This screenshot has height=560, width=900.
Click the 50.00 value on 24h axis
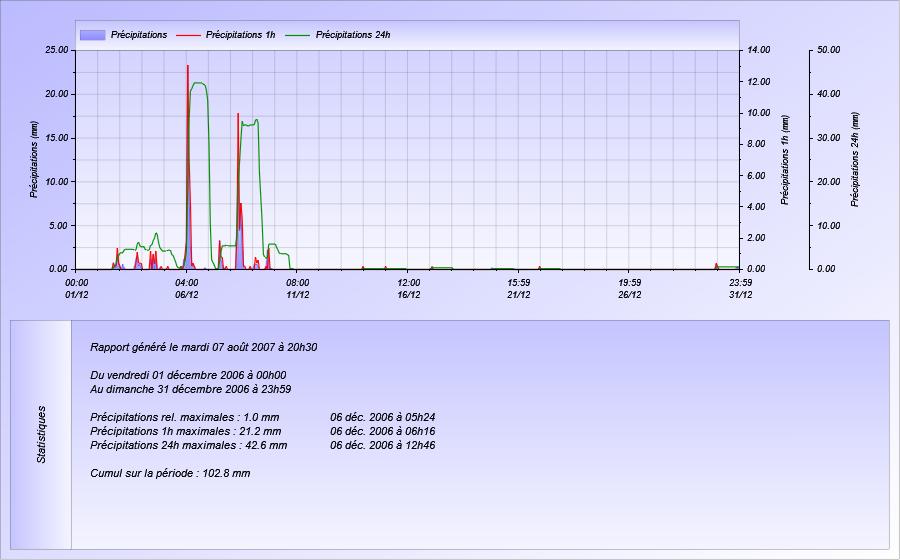point(828,50)
